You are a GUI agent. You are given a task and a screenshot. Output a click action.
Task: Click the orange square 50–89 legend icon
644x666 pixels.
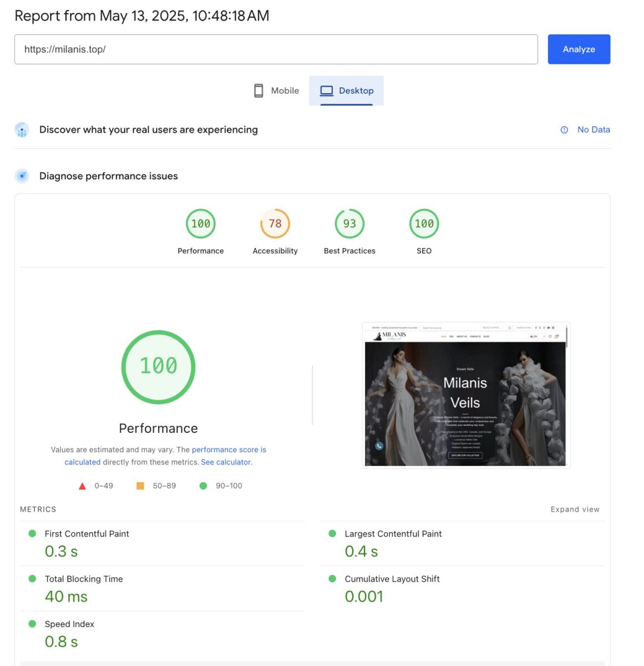[x=140, y=486]
